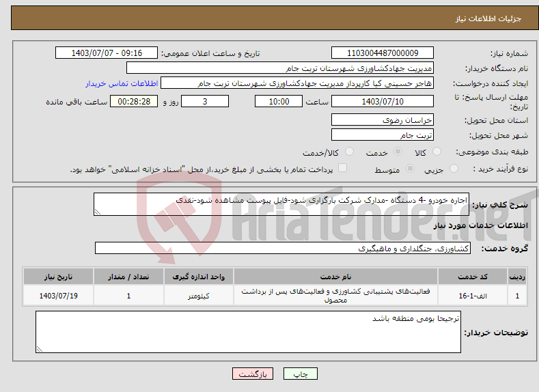
Task: Click the resize handle of buyer notes textarea
Action: 40,350
